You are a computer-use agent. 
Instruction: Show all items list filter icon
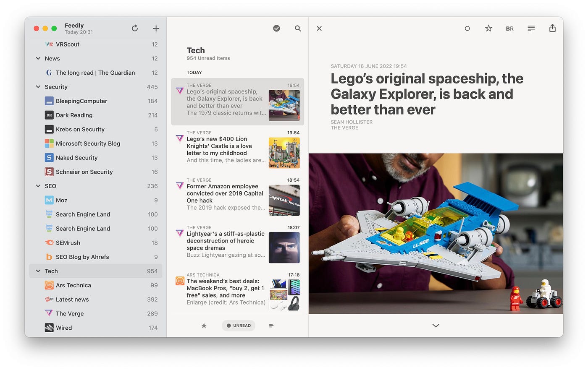(x=271, y=326)
